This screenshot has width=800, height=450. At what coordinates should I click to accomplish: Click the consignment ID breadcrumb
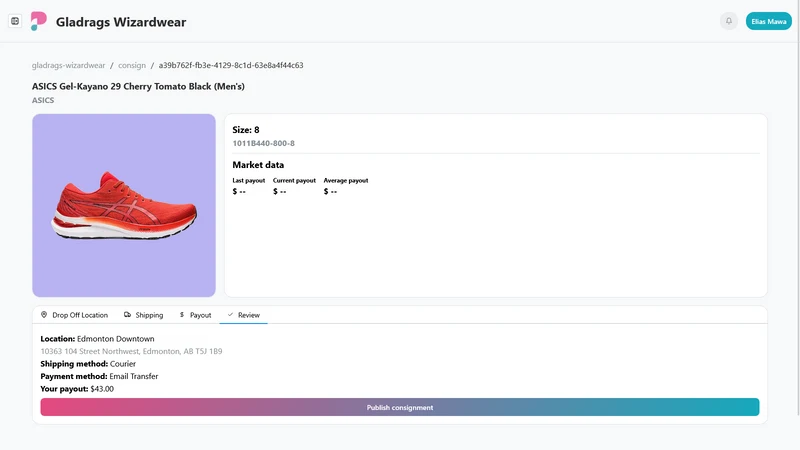point(231,65)
